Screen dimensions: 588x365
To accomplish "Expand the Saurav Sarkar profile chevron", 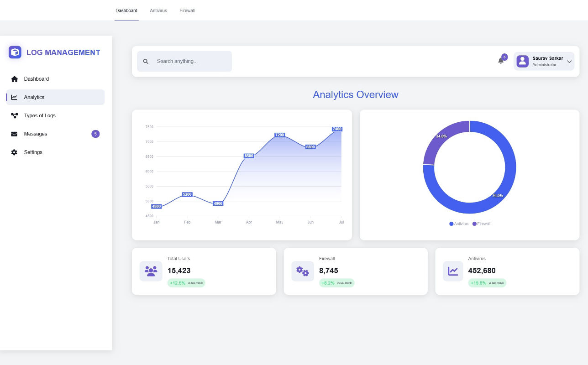I will click(x=569, y=62).
